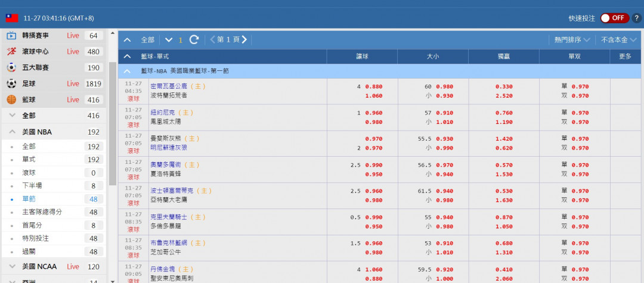Click 明尼蘇達灰狼 team link

tap(169, 148)
